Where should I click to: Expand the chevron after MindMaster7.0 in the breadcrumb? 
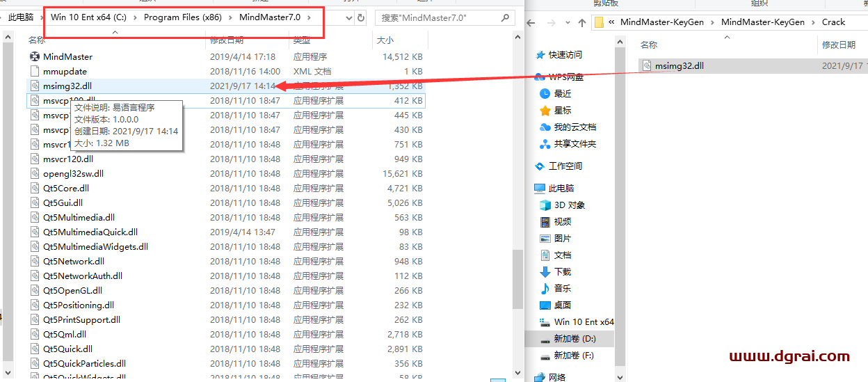click(308, 17)
